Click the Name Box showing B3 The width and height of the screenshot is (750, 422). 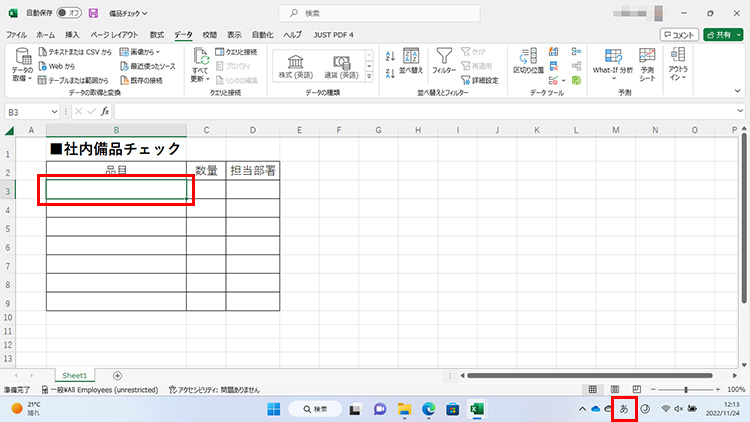click(x=28, y=111)
